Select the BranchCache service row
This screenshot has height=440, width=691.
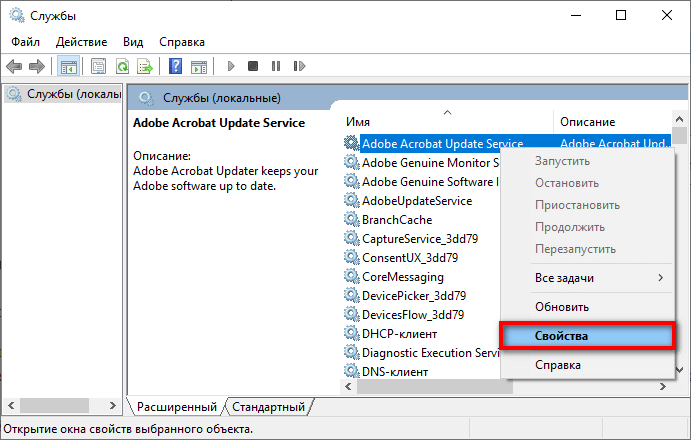(422, 220)
